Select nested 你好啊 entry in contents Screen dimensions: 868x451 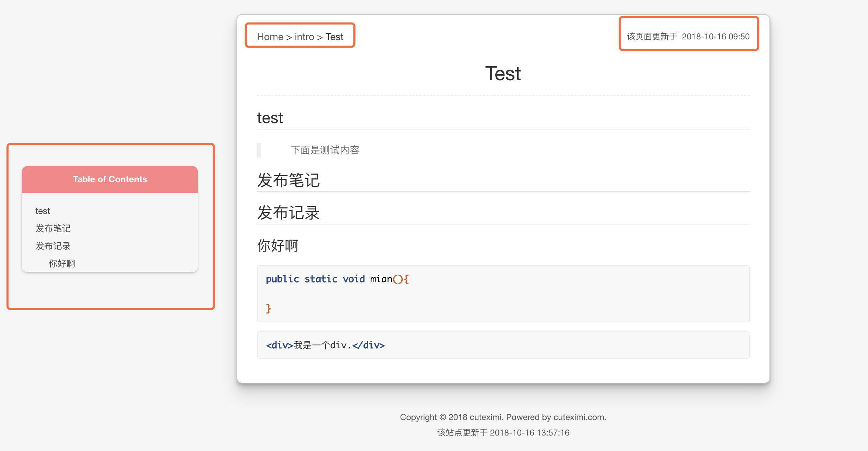pos(62,263)
